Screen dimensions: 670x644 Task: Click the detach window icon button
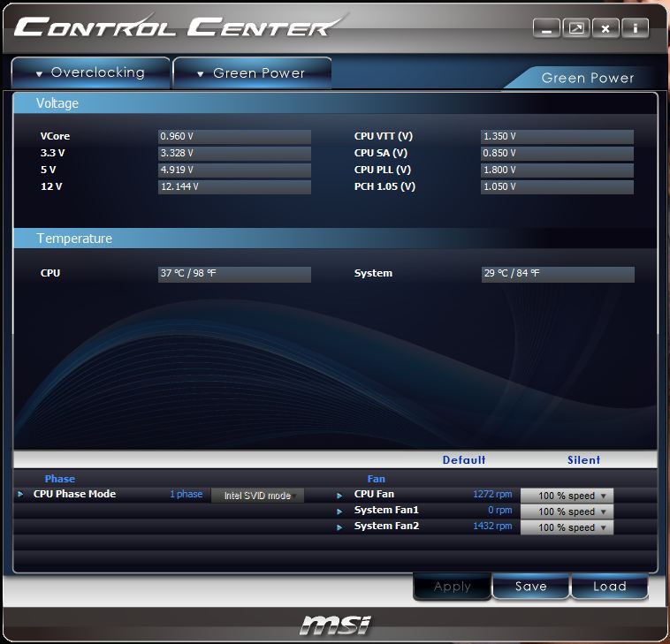(x=576, y=28)
